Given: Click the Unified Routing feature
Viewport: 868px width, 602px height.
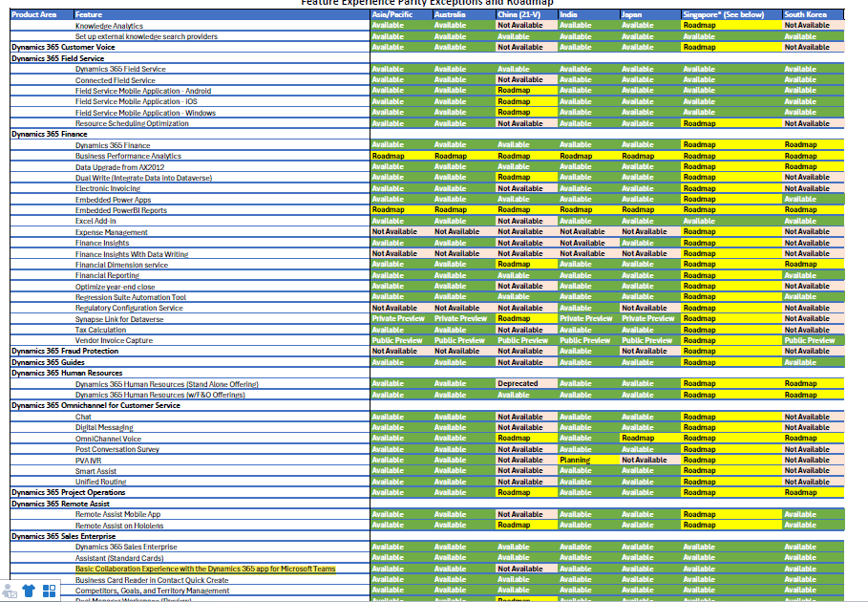Looking at the screenshot, I should click(101, 482).
